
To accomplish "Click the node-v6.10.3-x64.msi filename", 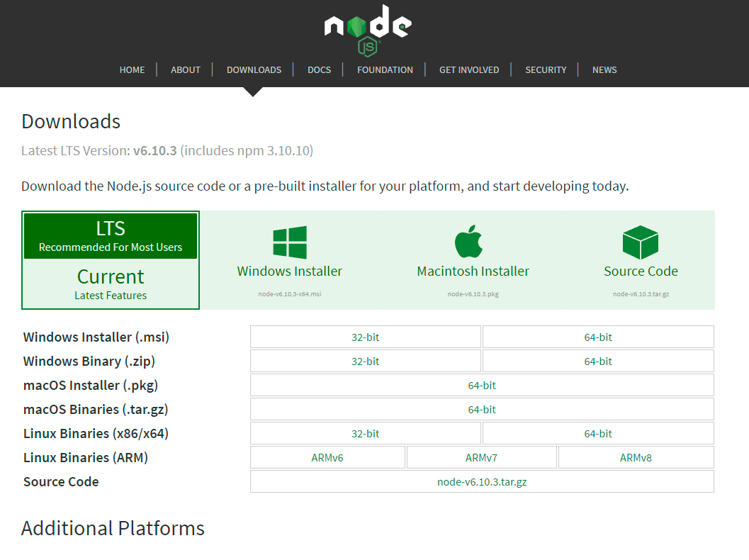I will [x=290, y=294].
